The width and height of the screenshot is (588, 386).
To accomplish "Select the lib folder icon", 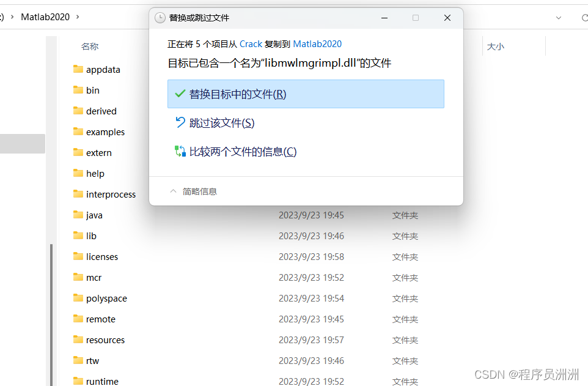I will click(78, 236).
